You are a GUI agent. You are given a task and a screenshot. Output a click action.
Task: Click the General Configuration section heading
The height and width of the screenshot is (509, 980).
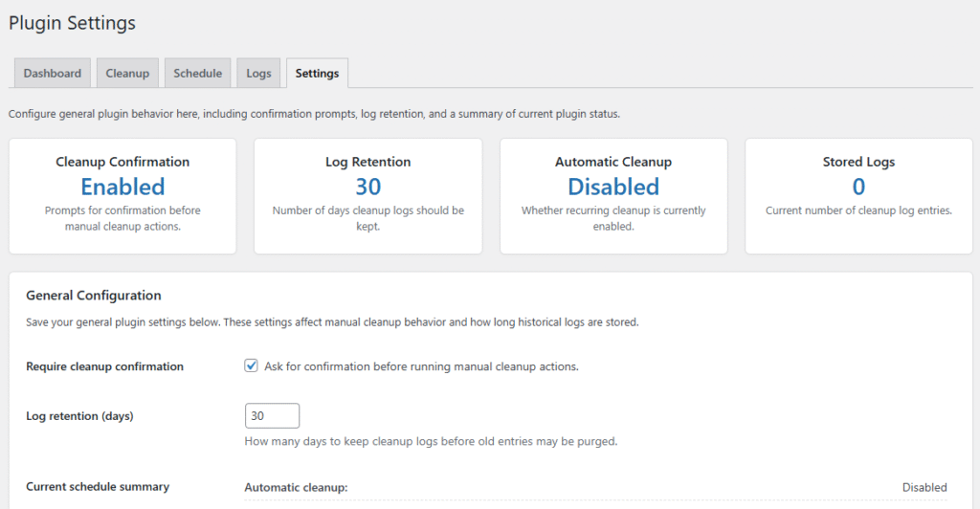pos(94,296)
